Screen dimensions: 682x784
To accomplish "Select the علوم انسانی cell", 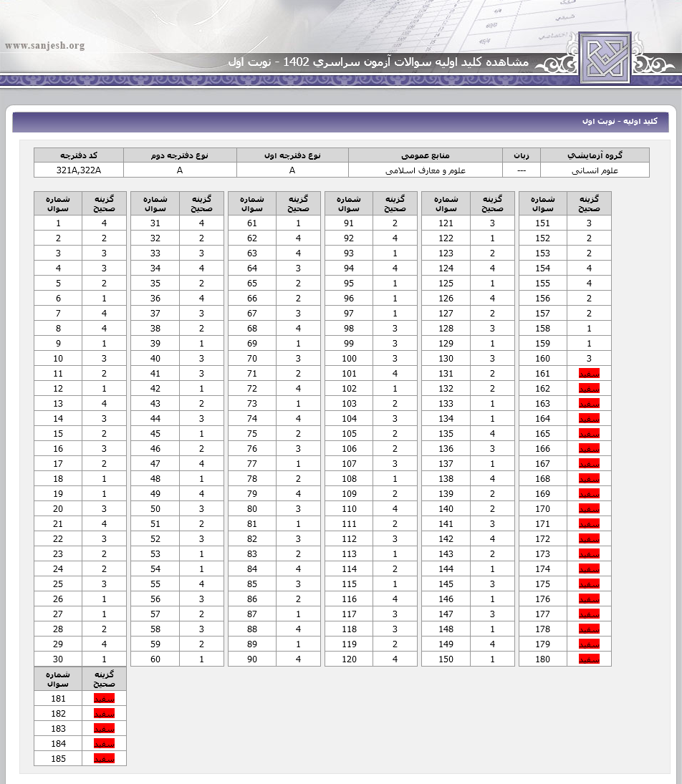I will [595, 170].
